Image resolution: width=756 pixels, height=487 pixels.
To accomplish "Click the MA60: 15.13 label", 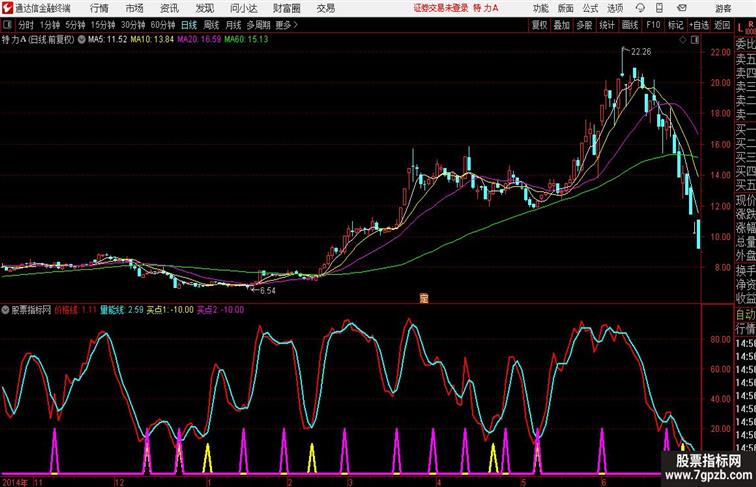I will (246, 40).
